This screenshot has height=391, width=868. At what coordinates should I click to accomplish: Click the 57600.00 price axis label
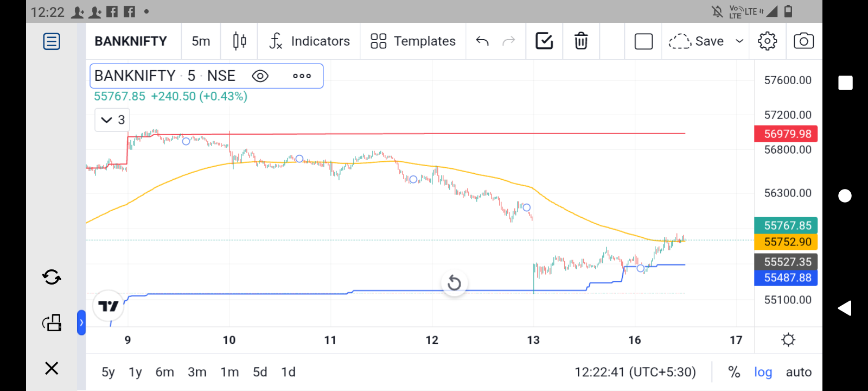click(788, 80)
